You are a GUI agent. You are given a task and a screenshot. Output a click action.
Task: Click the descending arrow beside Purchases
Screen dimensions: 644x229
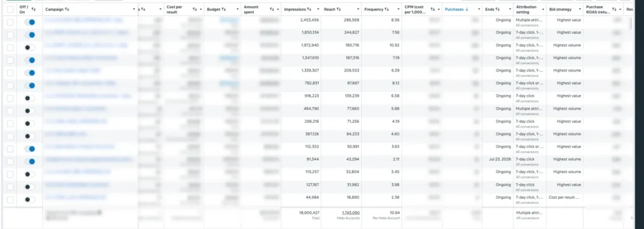tap(467, 9)
